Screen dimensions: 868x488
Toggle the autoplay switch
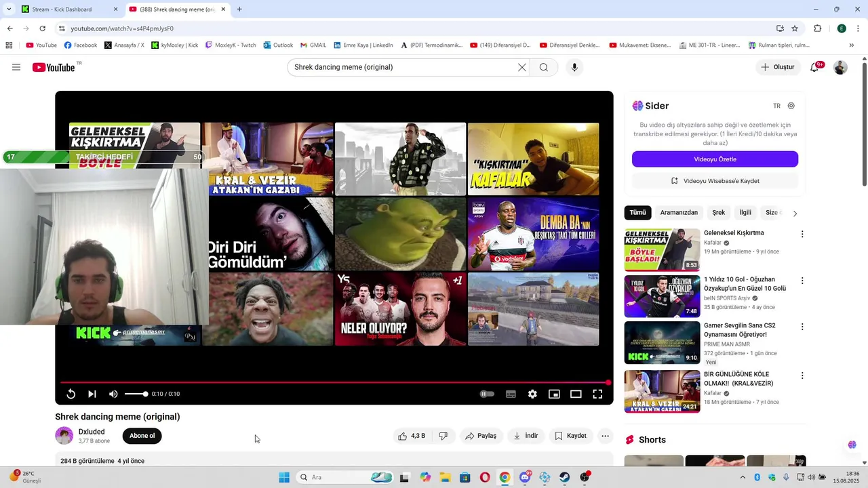(x=487, y=394)
